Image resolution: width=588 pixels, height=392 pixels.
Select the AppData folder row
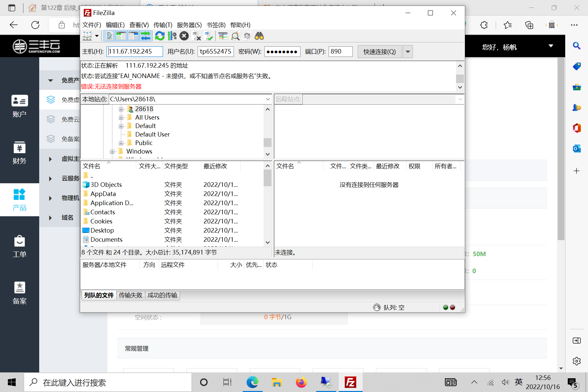coord(172,194)
